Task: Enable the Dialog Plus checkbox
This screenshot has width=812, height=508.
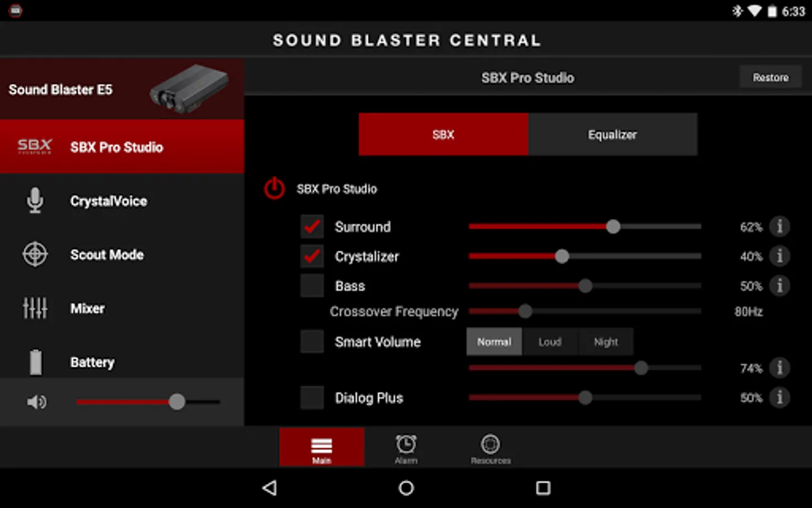Action: (312, 397)
